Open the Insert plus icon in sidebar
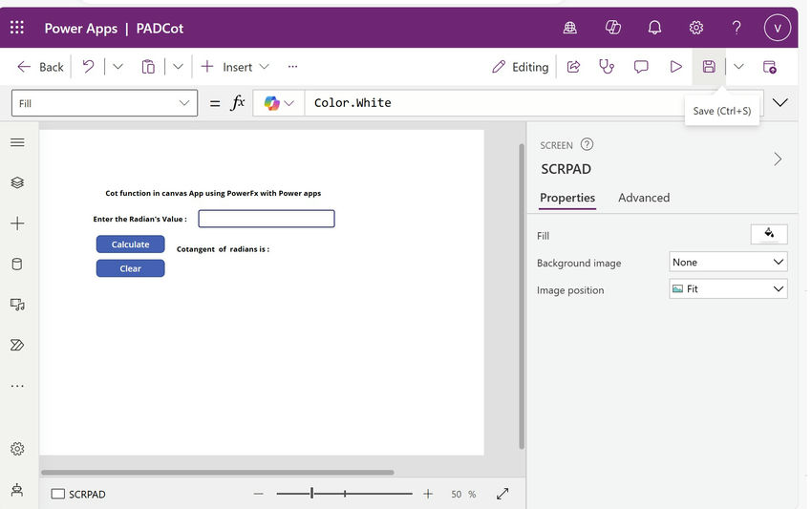812x509 pixels. point(17,223)
